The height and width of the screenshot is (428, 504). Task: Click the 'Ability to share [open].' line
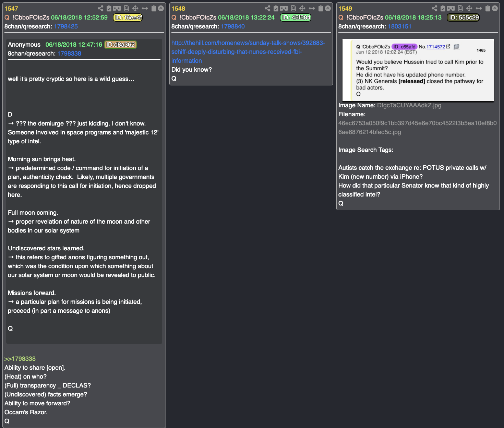35,368
